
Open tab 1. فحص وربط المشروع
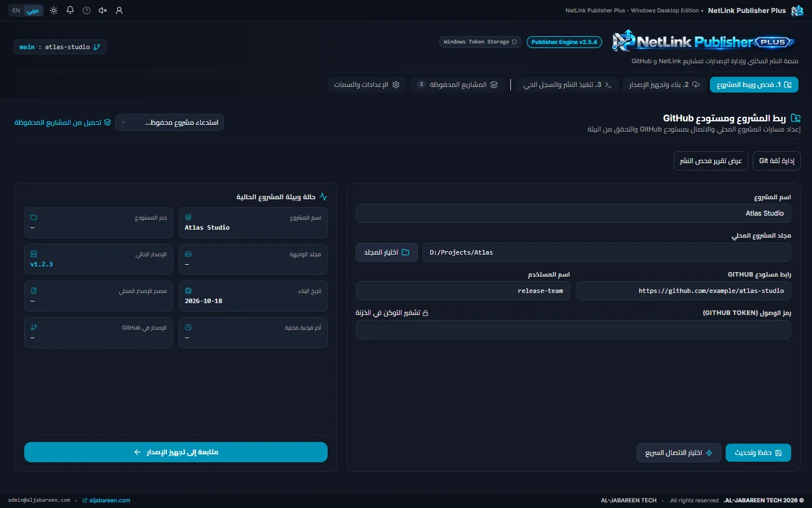pyautogui.click(x=754, y=85)
